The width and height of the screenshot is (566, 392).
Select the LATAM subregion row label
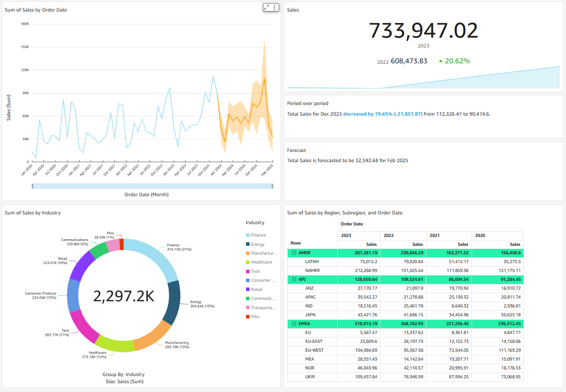point(312,262)
